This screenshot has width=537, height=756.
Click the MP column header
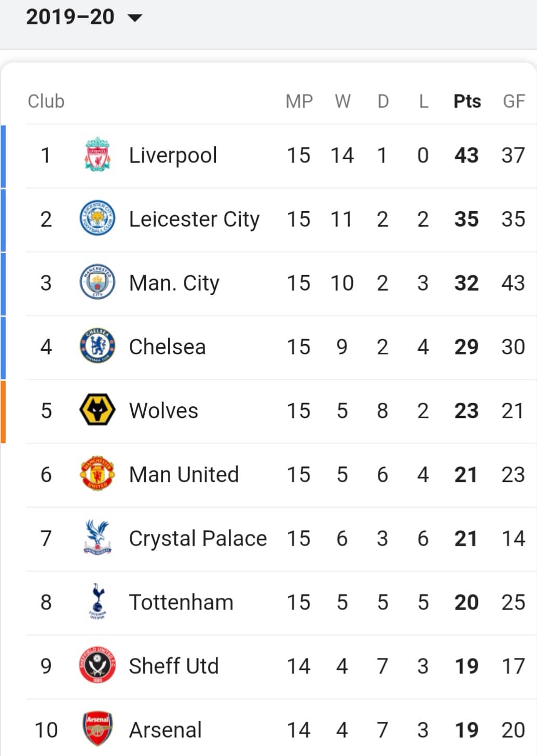tap(299, 101)
